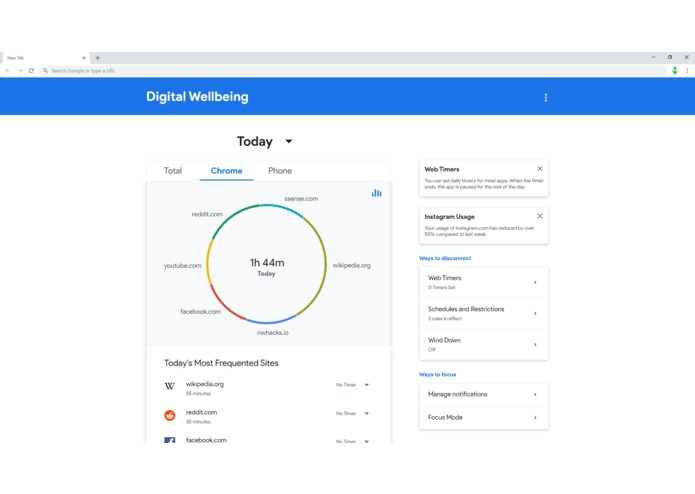695x494 pixels.
Task: Dismiss the Instagram Usage card
Action: click(x=540, y=216)
